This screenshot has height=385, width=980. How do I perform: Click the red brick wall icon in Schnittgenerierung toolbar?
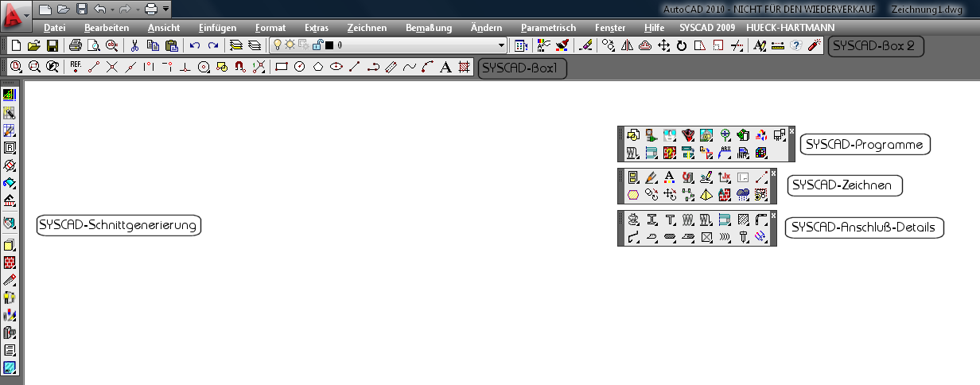coord(10,262)
